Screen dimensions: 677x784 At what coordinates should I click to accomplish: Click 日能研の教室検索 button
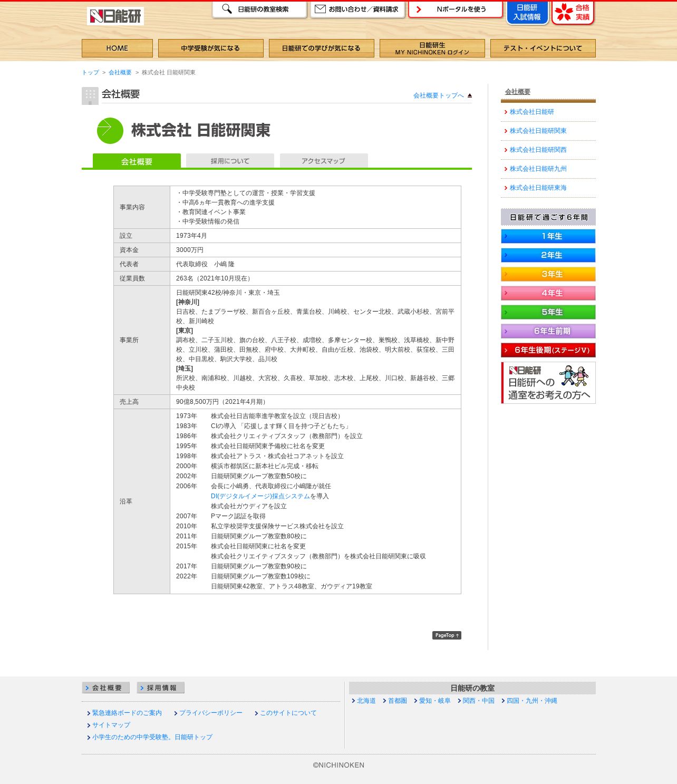[259, 9]
